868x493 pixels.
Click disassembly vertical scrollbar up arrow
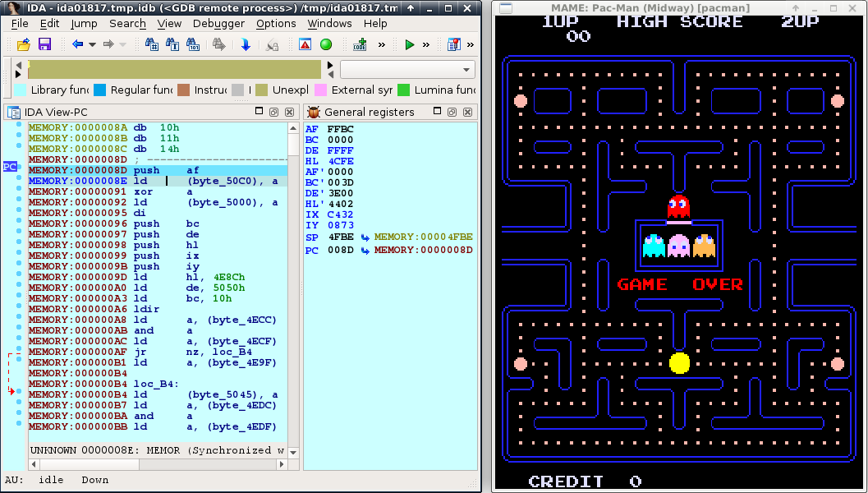point(293,128)
